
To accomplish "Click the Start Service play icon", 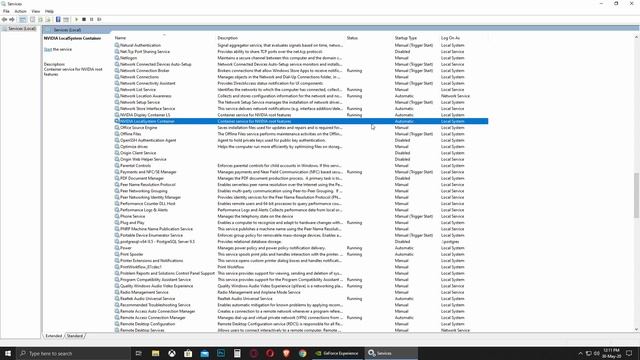I will point(76,20).
